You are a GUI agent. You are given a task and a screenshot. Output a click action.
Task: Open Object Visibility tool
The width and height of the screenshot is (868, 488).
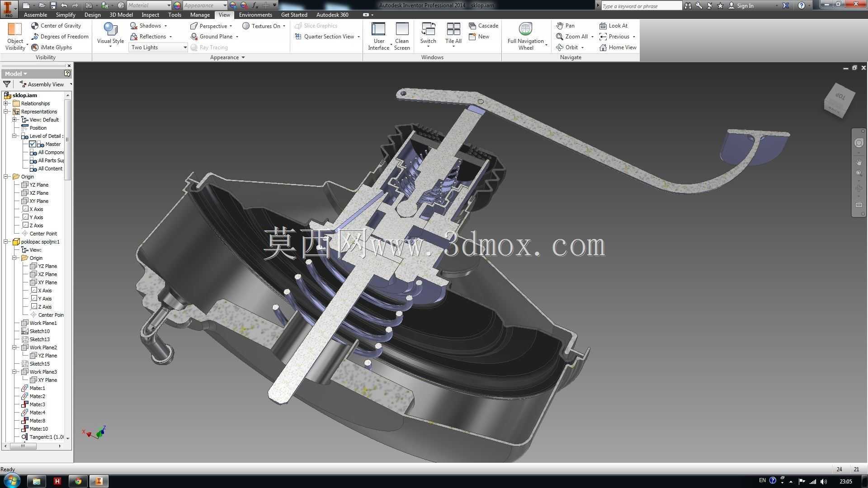[x=15, y=36]
